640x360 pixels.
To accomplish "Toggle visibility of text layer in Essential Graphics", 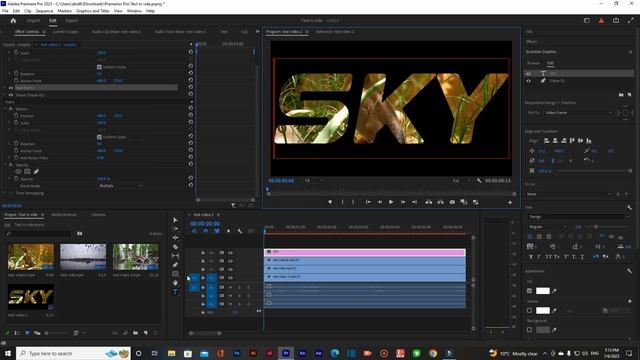I will pyautogui.click(x=529, y=73).
